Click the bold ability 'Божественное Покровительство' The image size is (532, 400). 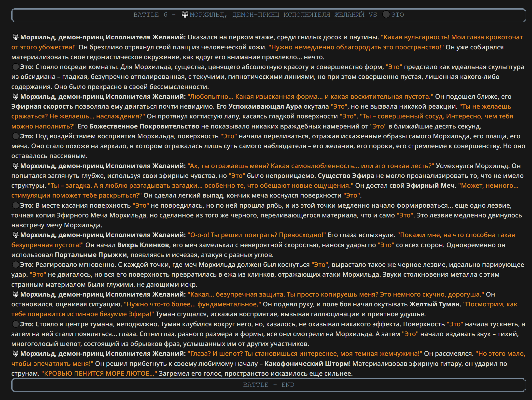click(x=144, y=126)
